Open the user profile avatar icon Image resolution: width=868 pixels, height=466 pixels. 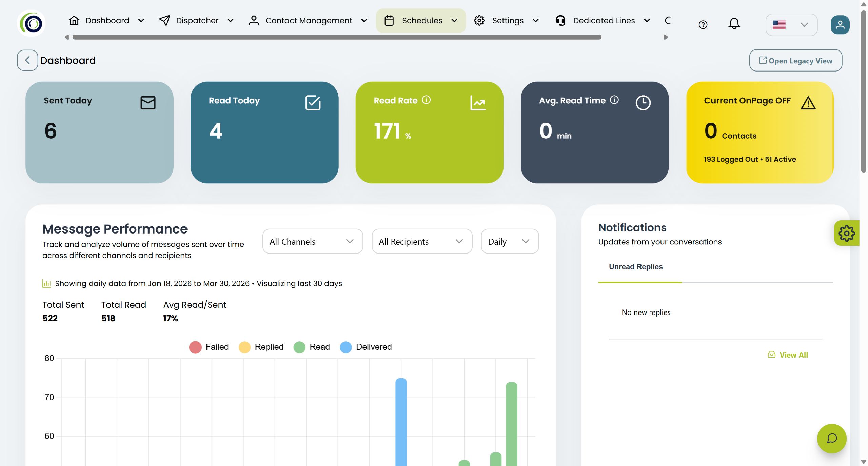click(840, 25)
